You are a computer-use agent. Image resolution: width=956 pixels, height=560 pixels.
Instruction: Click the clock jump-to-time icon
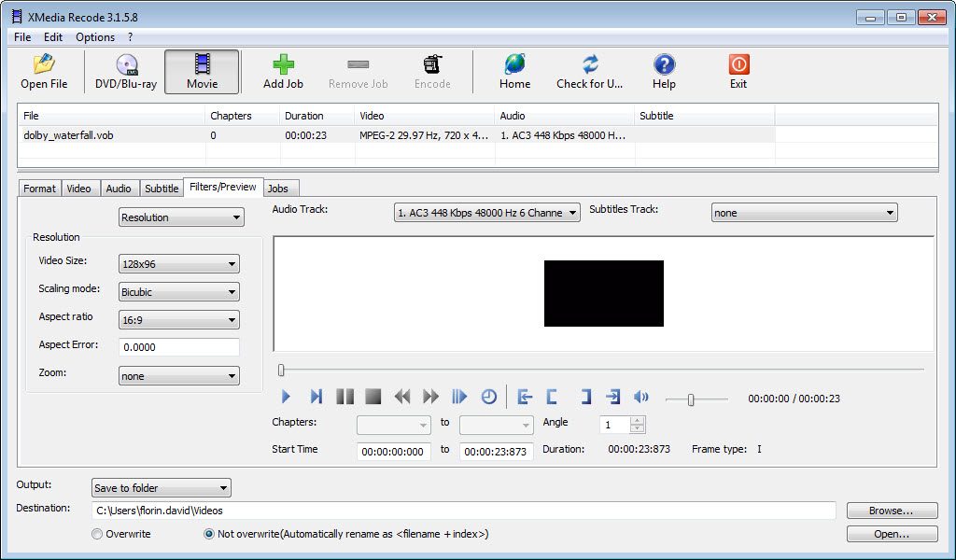pos(489,398)
